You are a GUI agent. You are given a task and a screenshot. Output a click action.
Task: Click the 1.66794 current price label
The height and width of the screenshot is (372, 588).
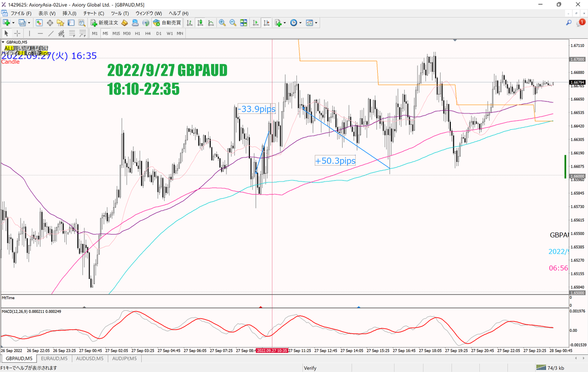[x=577, y=82]
